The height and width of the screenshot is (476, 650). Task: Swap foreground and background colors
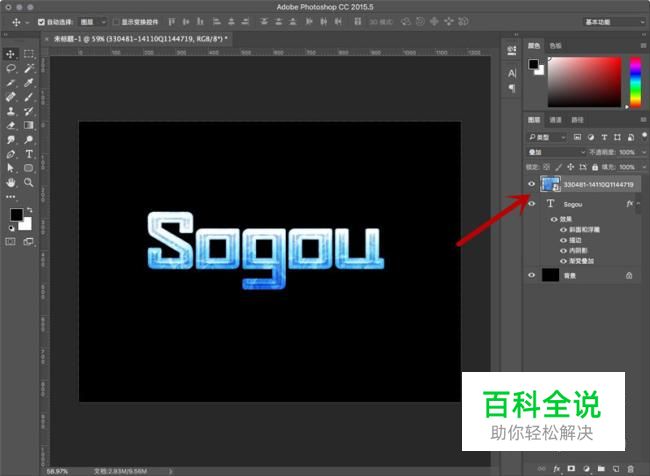click(x=29, y=210)
